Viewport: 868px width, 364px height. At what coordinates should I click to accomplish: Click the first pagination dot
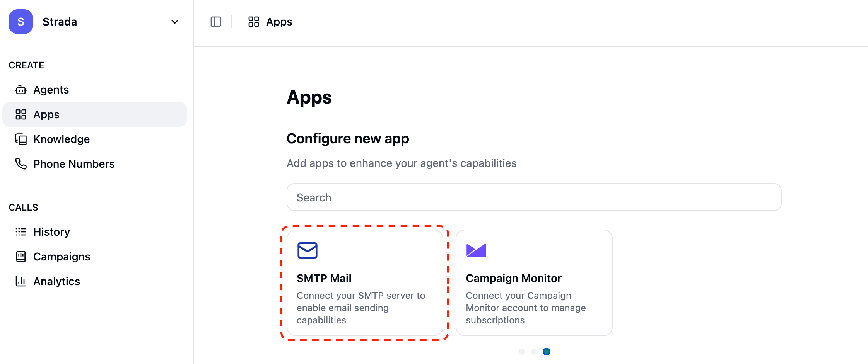(x=522, y=352)
